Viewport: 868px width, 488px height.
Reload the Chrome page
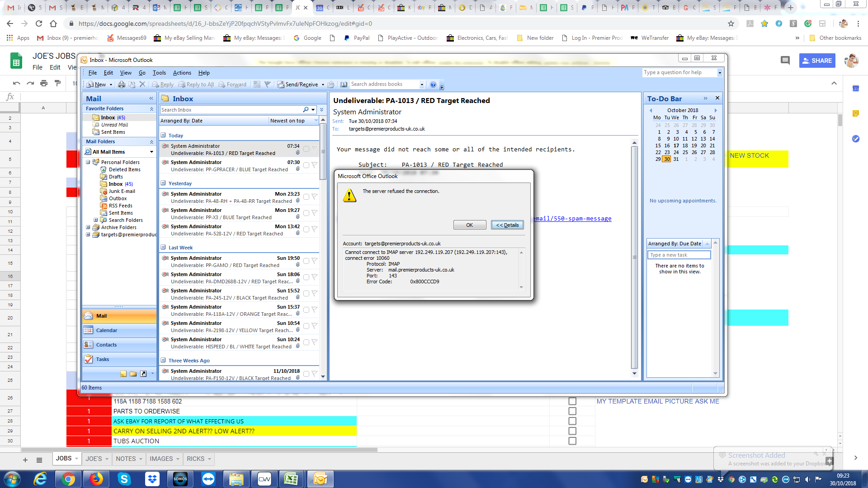(x=39, y=23)
